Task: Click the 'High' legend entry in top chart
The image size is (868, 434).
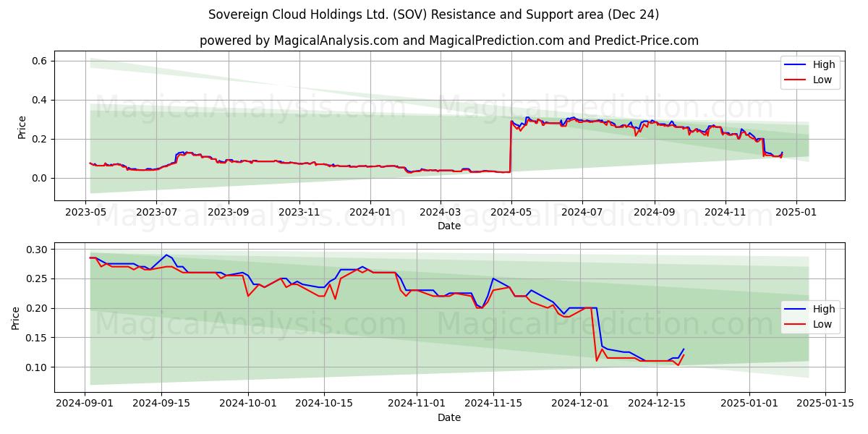Action: [x=824, y=64]
